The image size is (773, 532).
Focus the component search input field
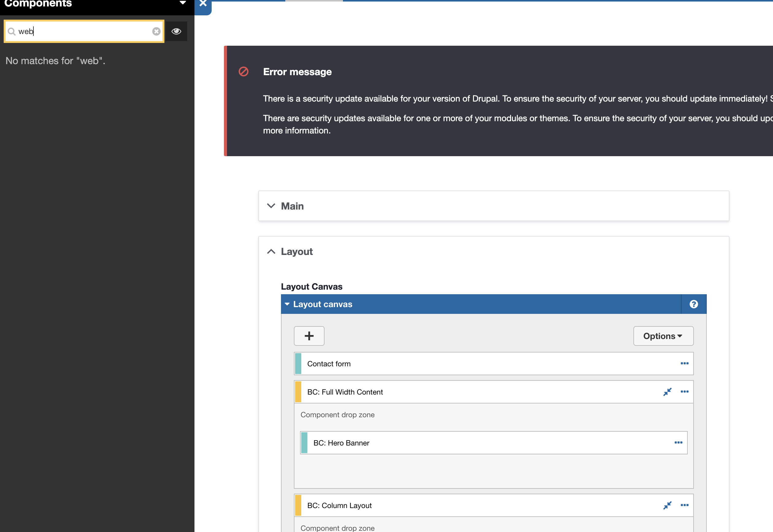coord(84,31)
